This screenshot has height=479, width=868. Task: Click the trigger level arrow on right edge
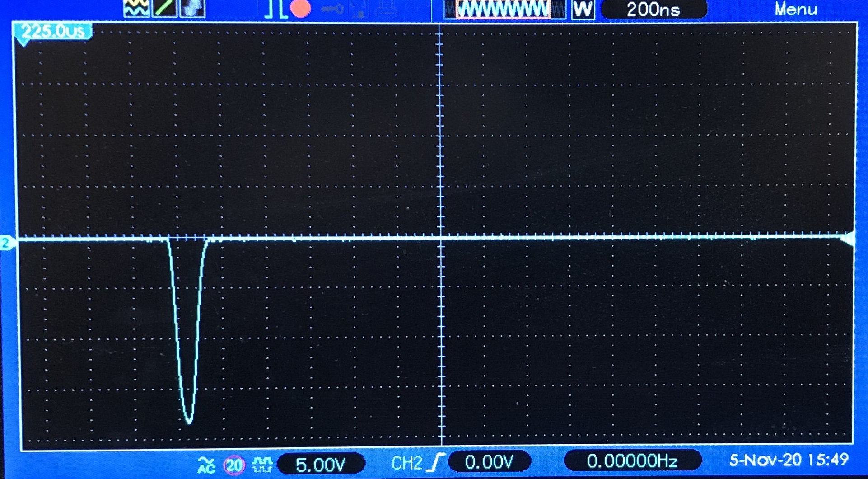click(848, 238)
